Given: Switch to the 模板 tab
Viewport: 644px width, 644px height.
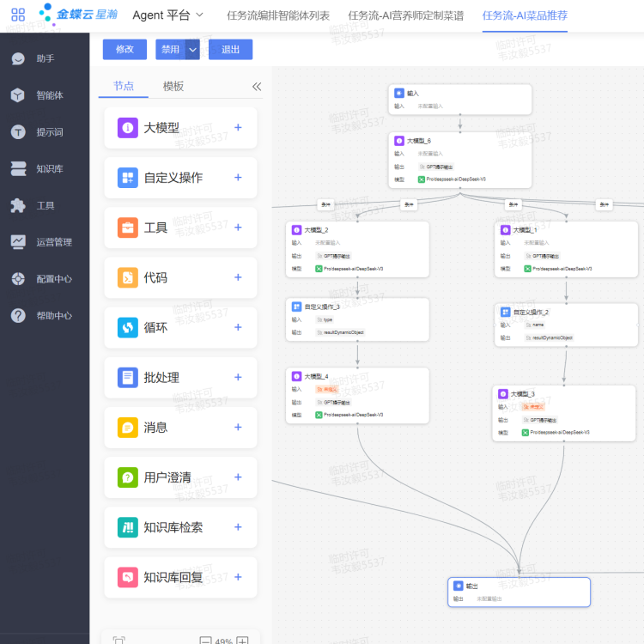Looking at the screenshot, I should pos(173,86).
